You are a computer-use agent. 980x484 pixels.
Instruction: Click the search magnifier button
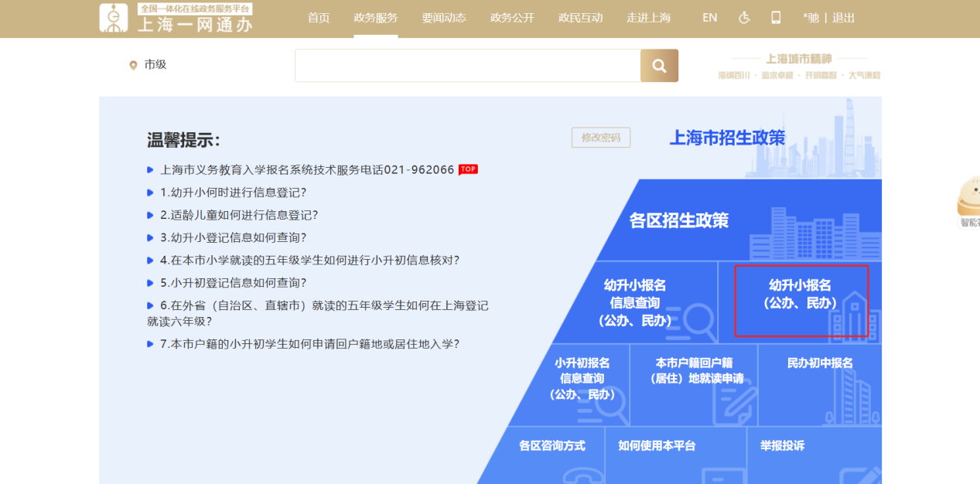[x=659, y=66]
